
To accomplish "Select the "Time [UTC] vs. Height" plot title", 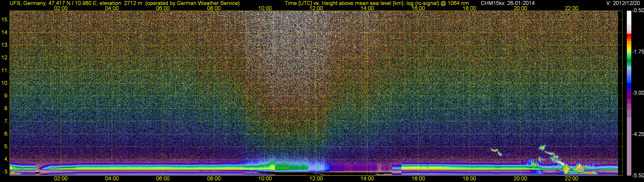I will click(377, 3).
